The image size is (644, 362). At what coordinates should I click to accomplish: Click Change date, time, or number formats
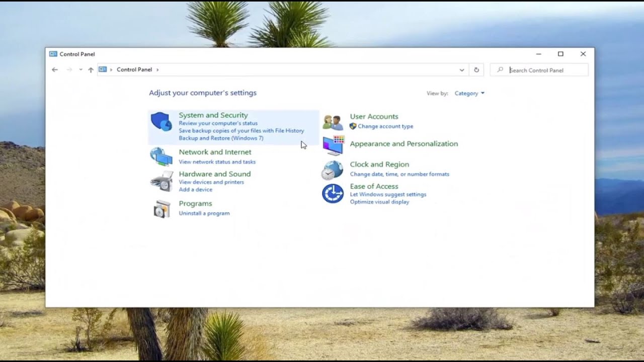399,174
